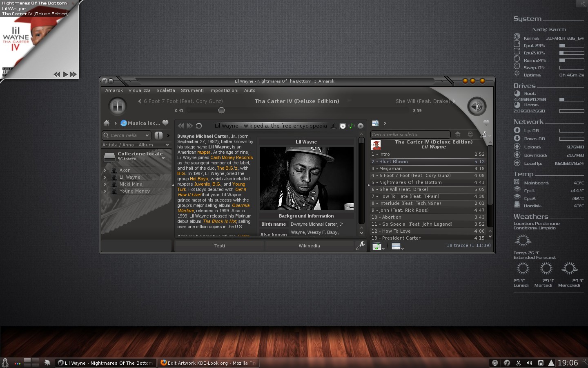
Task: Expand the Akon artist tree node
Action: 105,170
